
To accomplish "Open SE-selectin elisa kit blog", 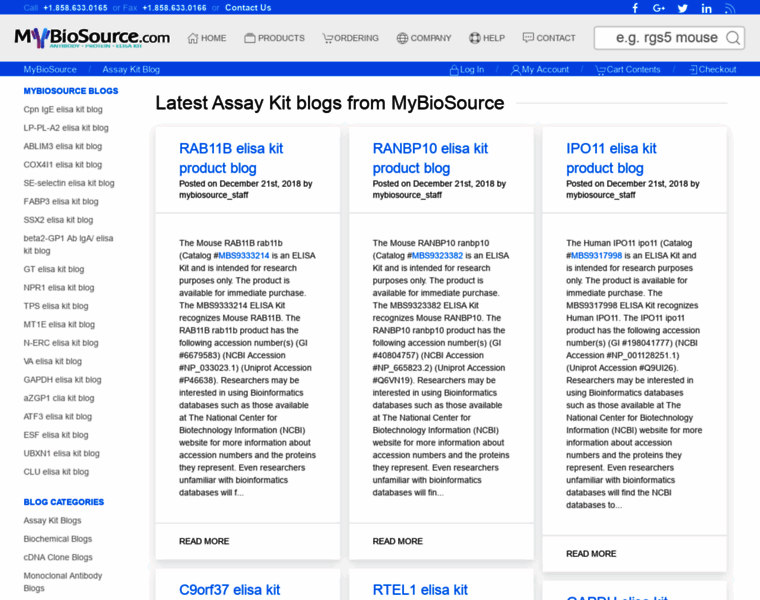I will (x=69, y=183).
